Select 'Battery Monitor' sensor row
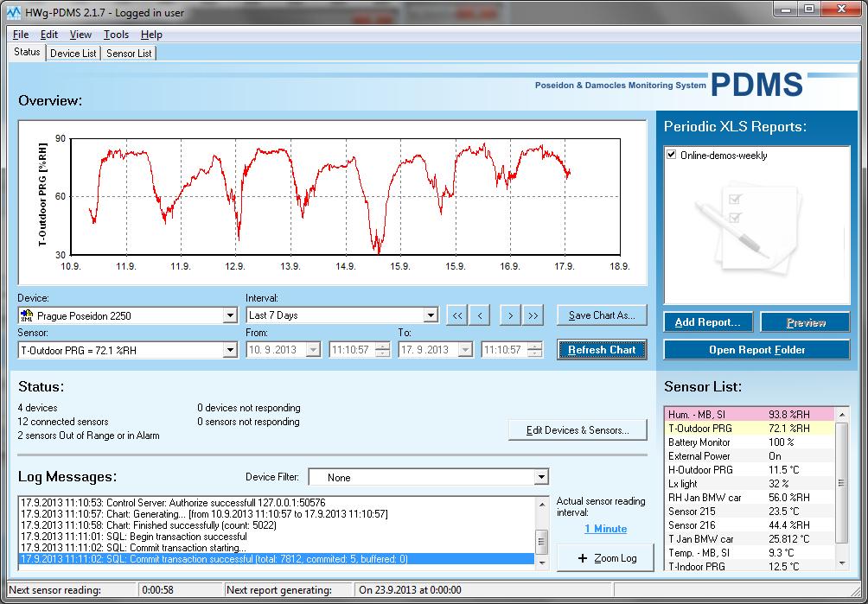 (x=750, y=442)
